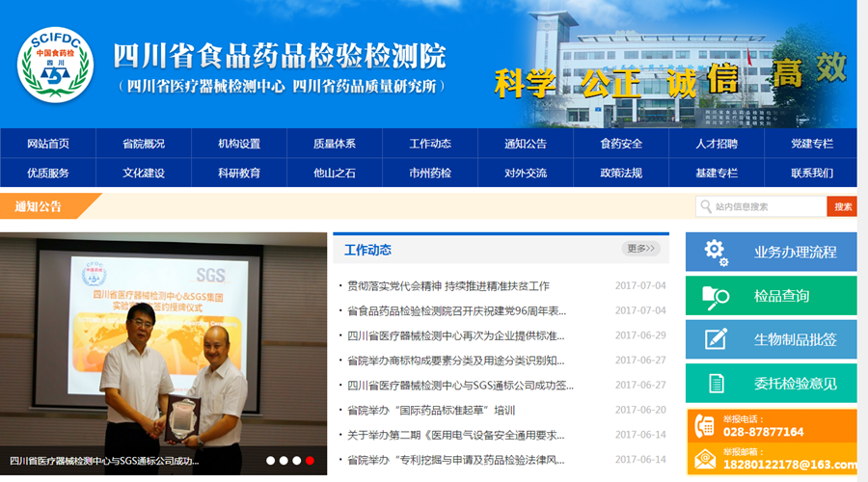Open the 机构设置 navigation menu
868x482 pixels.
[x=238, y=144]
